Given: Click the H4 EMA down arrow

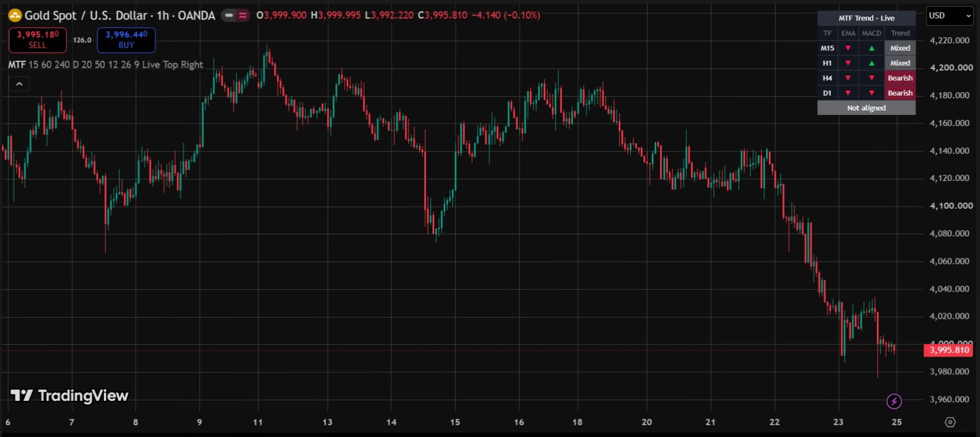Looking at the screenshot, I should 848,78.
